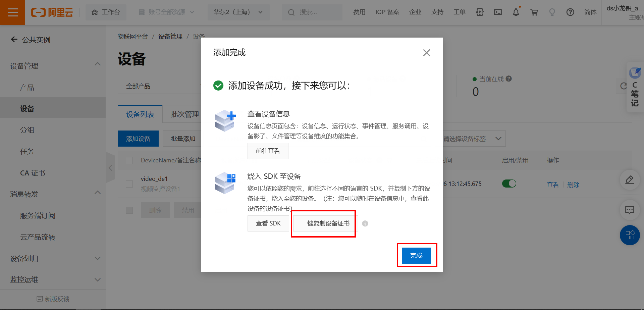Open the 支持 menu

(x=437, y=12)
